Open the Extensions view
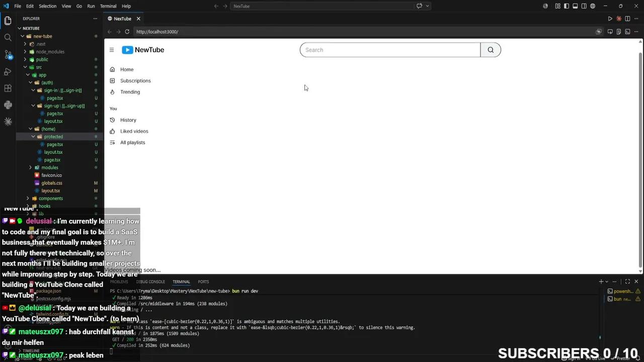644x362 pixels. pos(8,88)
